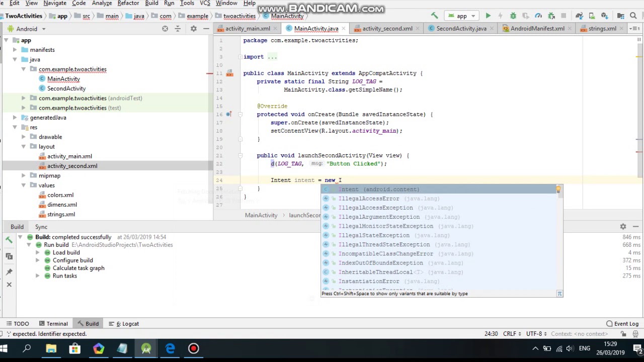
Task: Open the TODO tool window
Action: 18,324
